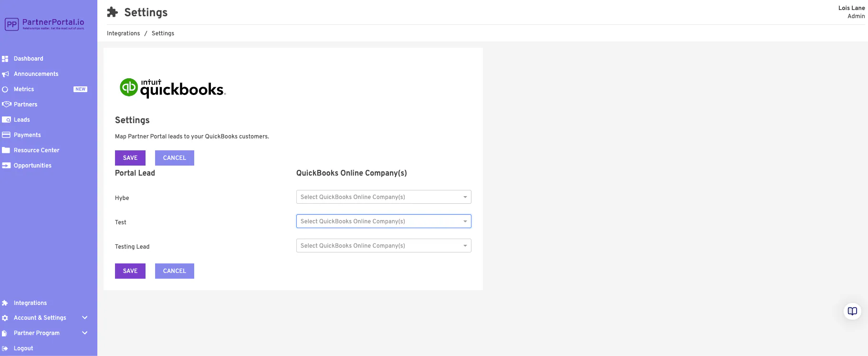The width and height of the screenshot is (868, 356).
Task: Click the bottom SAVE button
Action: coord(130,271)
